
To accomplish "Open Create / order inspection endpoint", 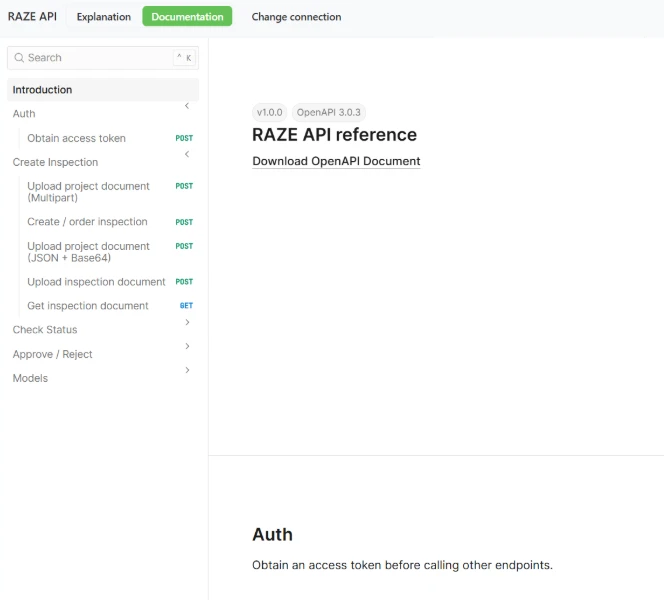I will tap(87, 222).
